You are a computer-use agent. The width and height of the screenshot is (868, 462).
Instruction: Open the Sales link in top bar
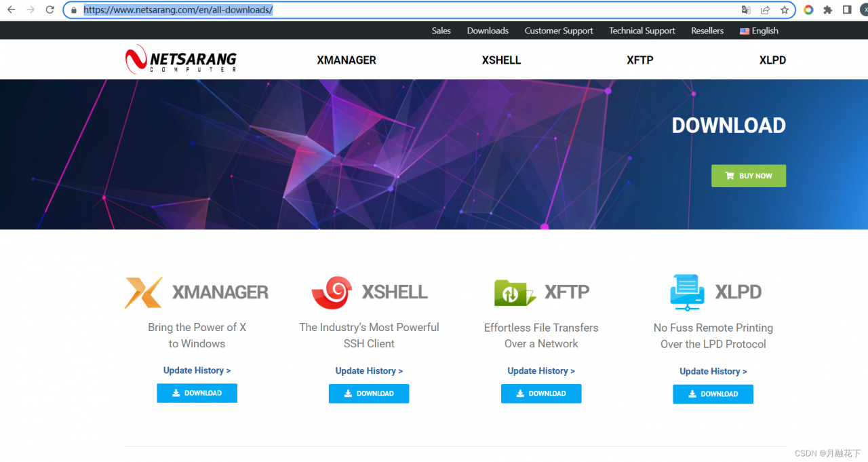[x=441, y=31]
